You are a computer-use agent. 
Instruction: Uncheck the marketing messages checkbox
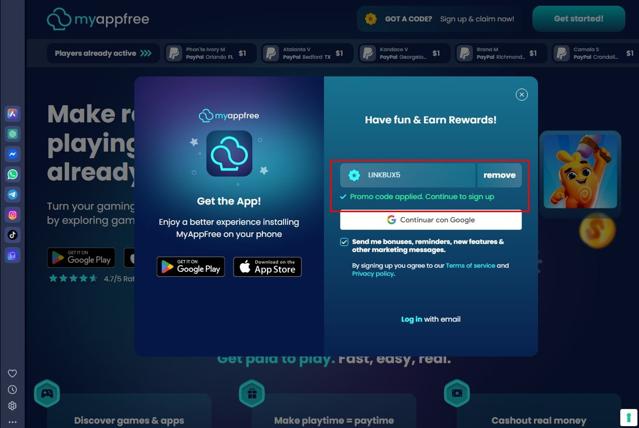pos(344,242)
